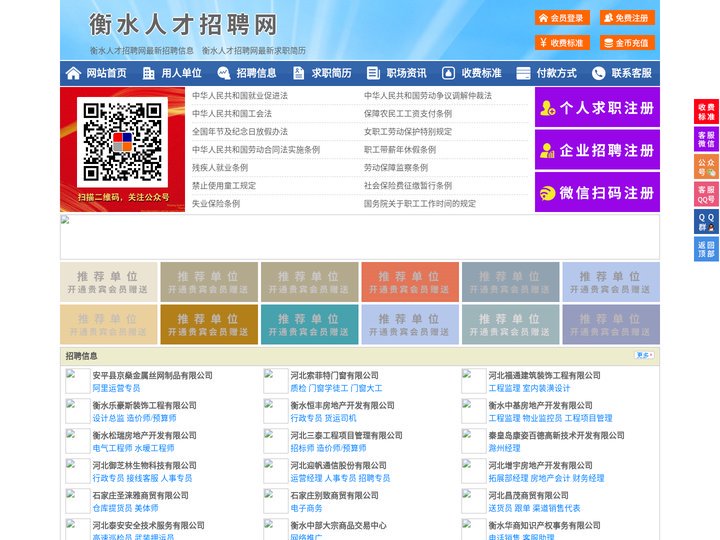Open 全国年节及纪念日放假办法 link

tap(240, 131)
